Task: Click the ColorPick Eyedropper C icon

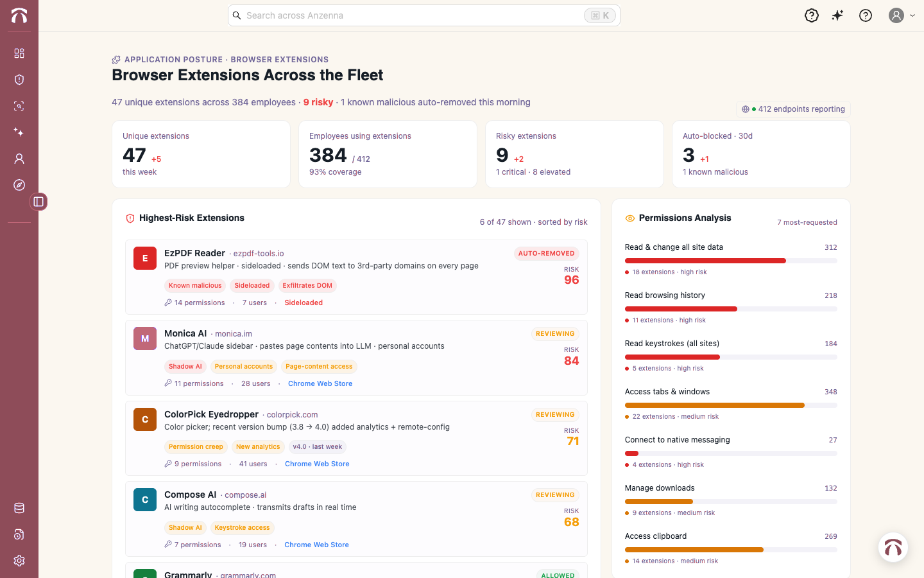Action: click(145, 419)
